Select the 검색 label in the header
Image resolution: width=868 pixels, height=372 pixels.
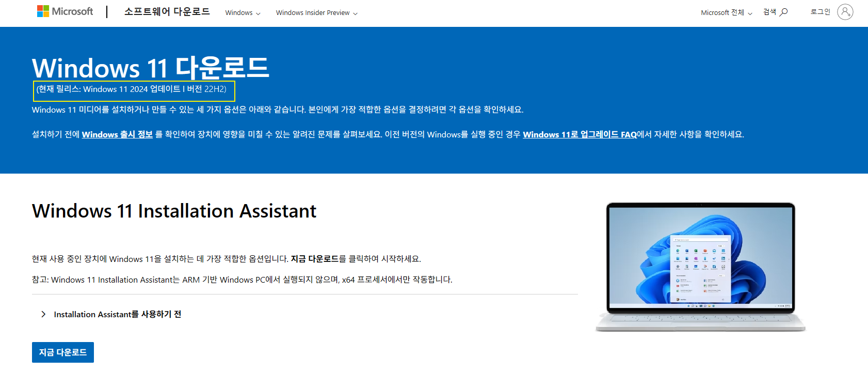pyautogui.click(x=769, y=12)
